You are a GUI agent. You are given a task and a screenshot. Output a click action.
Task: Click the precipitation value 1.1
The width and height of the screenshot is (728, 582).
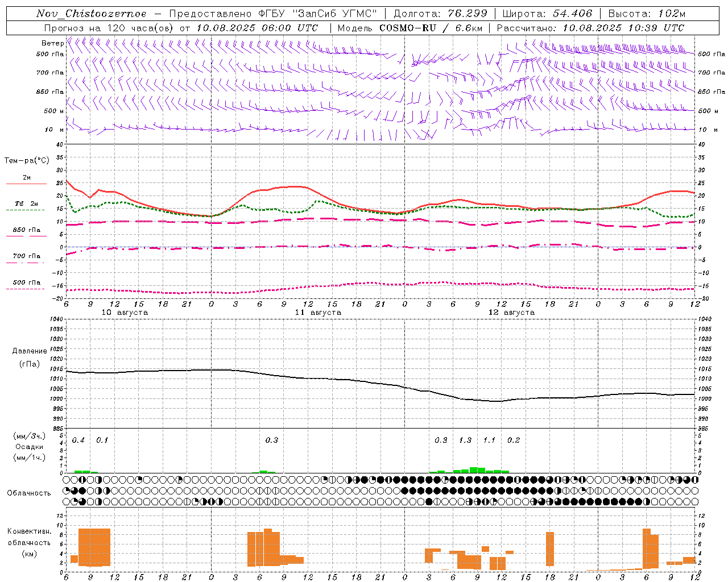(x=489, y=440)
